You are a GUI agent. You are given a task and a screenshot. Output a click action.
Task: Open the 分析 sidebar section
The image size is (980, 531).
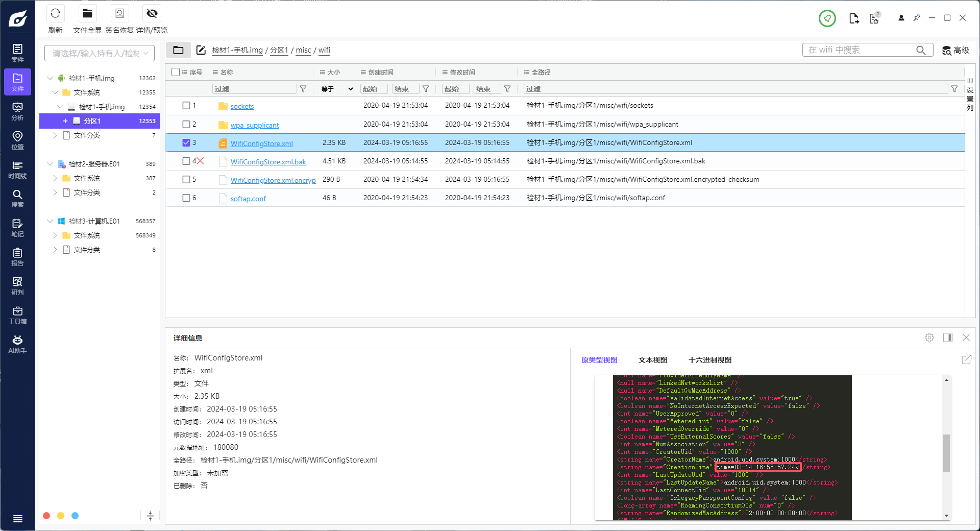click(x=17, y=111)
